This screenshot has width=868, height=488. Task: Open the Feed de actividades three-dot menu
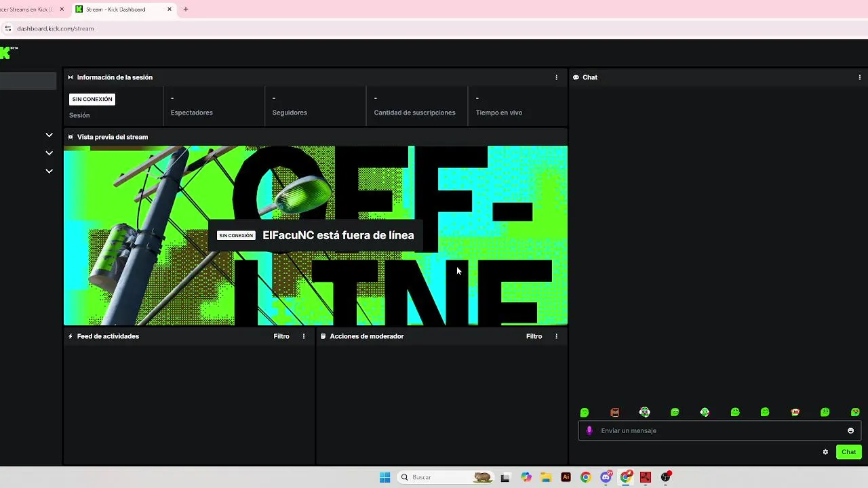coord(304,336)
